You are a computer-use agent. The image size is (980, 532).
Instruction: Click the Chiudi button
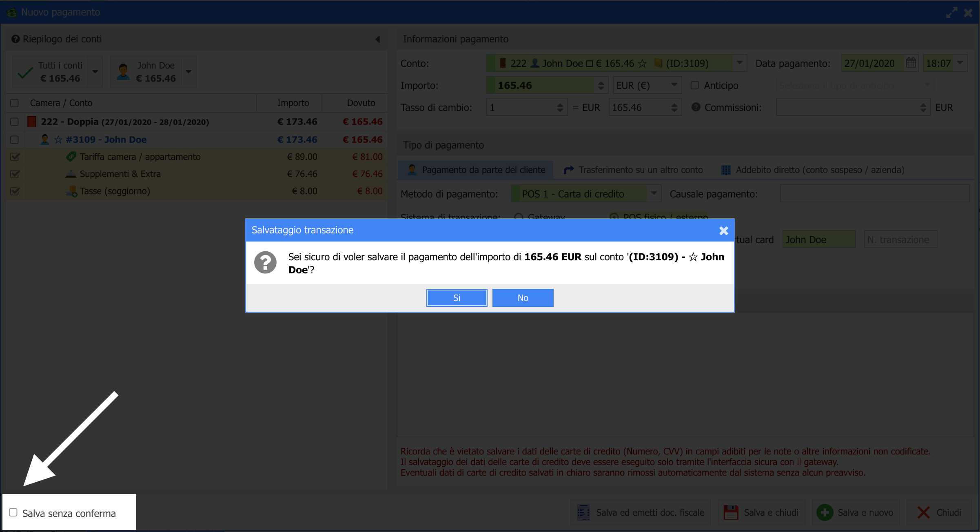click(x=939, y=512)
